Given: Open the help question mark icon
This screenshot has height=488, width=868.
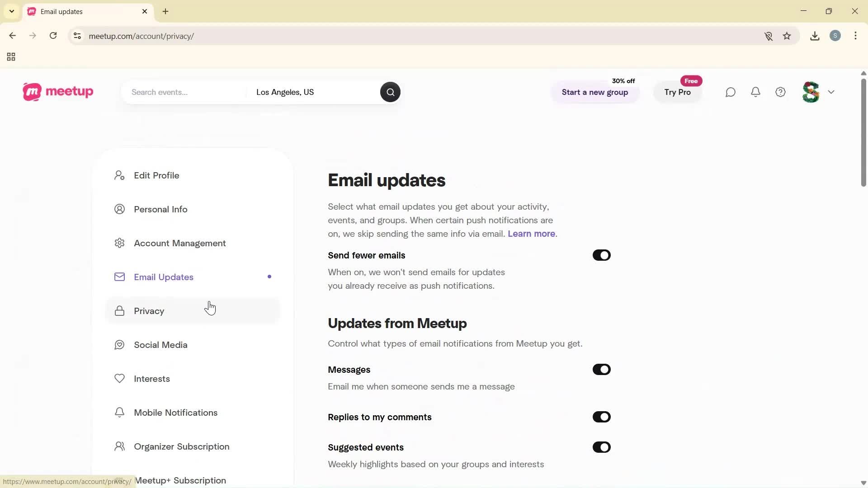Looking at the screenshot, I should (x=780, y=92).
